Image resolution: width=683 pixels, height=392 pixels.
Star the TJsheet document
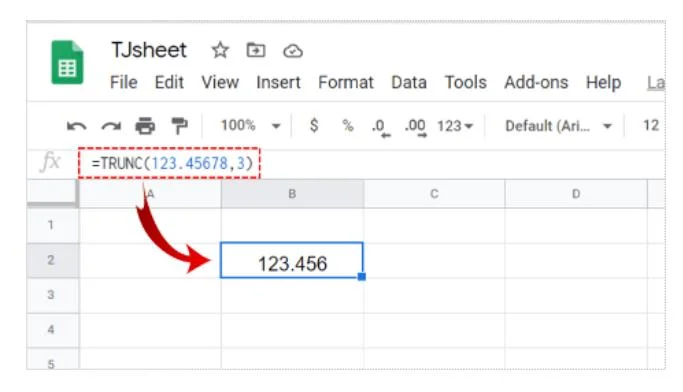220,51
